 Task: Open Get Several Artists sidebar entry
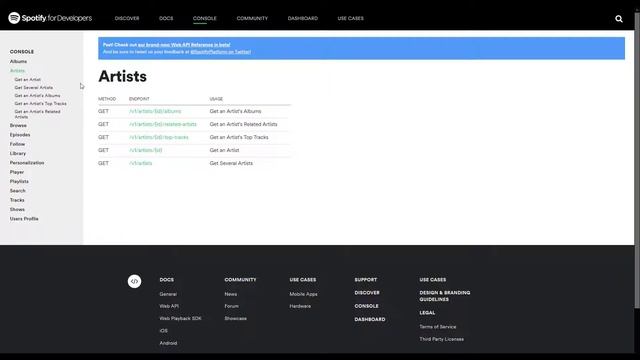coord(33,87)
